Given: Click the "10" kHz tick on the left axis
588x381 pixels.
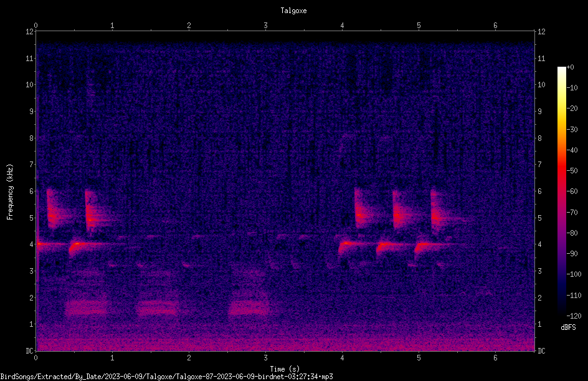Looking at the screenshot, I should pos(29,85).
